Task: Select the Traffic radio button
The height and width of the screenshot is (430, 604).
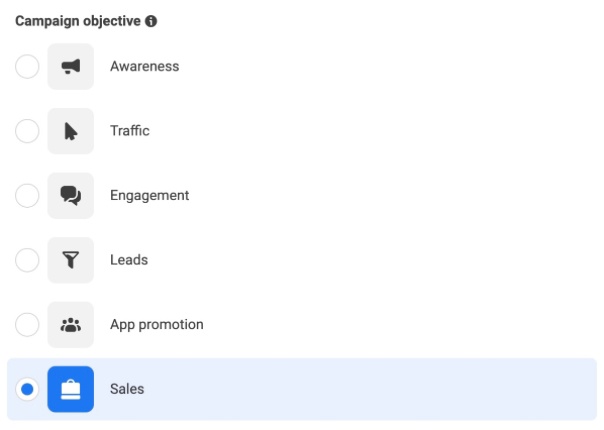Action: pos(27,131)
